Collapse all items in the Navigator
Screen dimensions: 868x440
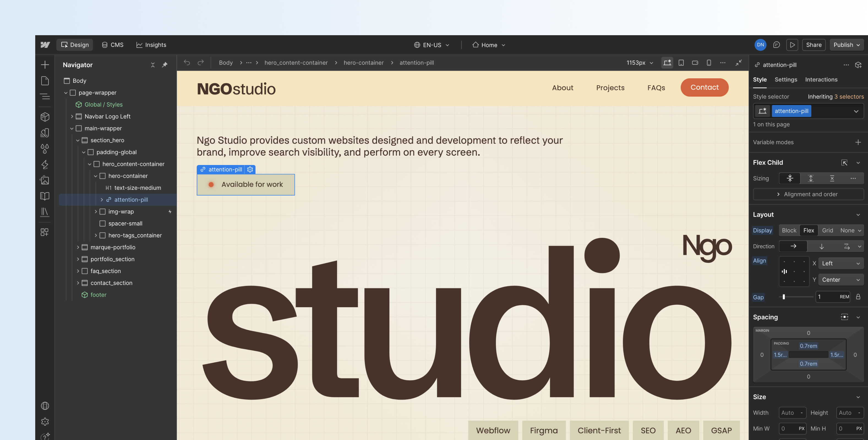153,65
